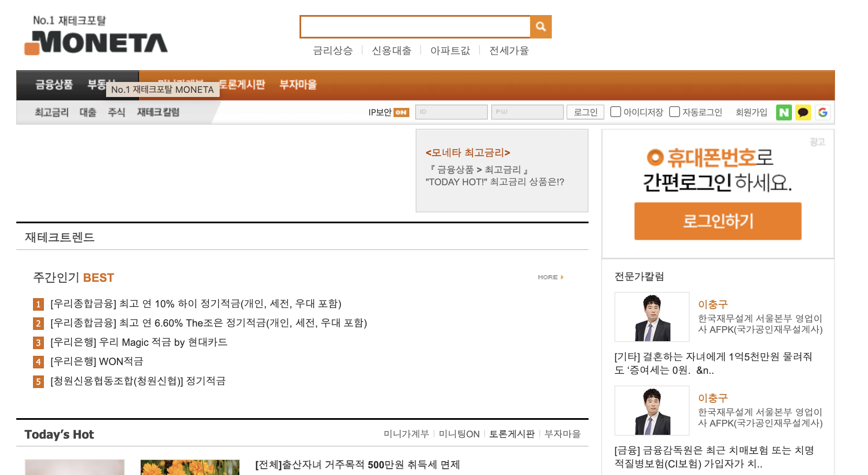This screenshot has height=475, width=868.
Task: Open the 금리상승 keyword link
Action: tap(332, 51)
